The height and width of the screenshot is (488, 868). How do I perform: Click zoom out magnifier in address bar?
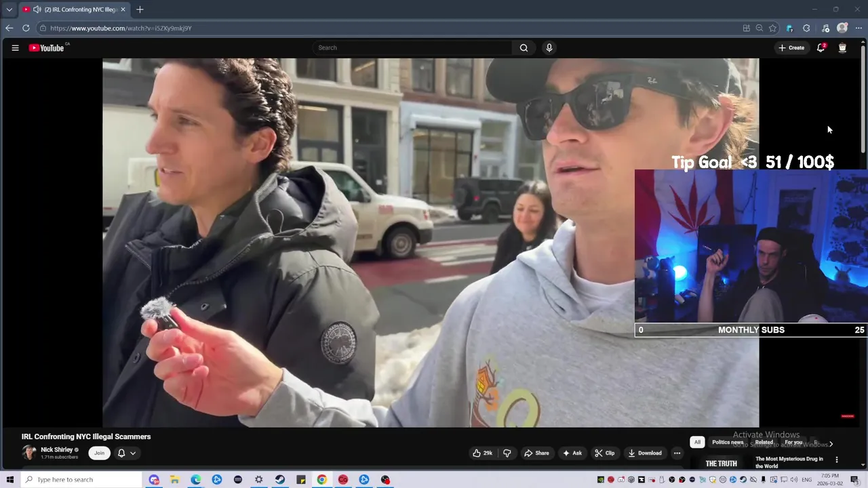point(759,28)
